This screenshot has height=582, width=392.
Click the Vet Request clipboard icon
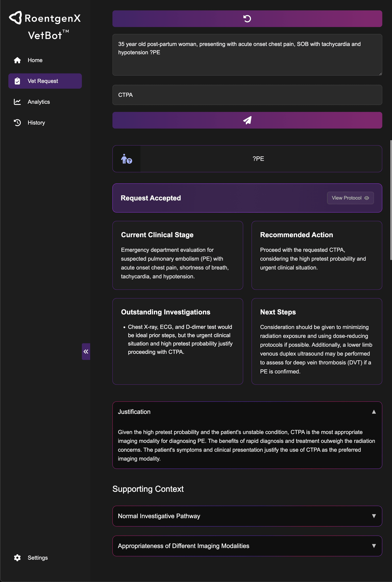17,81
